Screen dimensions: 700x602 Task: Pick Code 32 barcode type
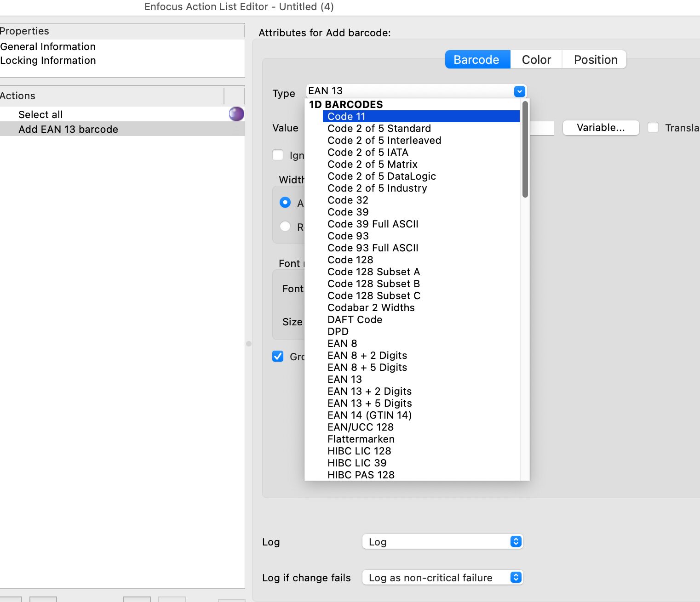pyautogui.click(x=348, y=200)
